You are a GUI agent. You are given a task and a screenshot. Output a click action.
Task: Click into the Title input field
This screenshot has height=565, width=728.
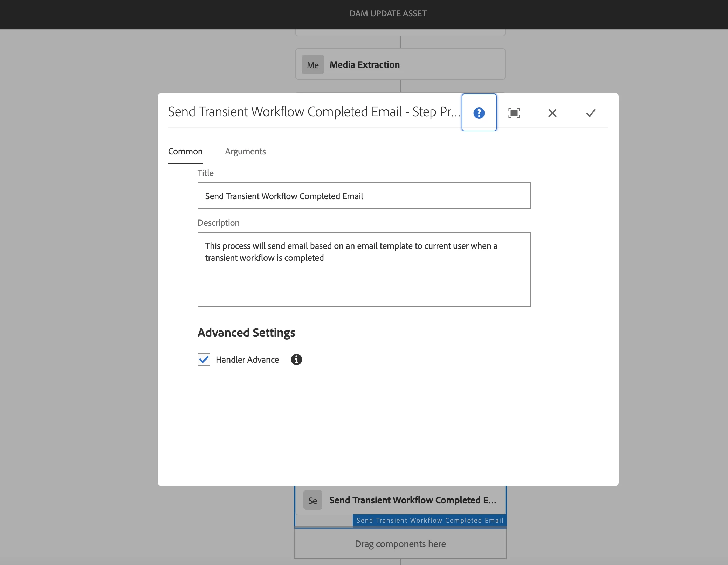[x=364, y=196]
